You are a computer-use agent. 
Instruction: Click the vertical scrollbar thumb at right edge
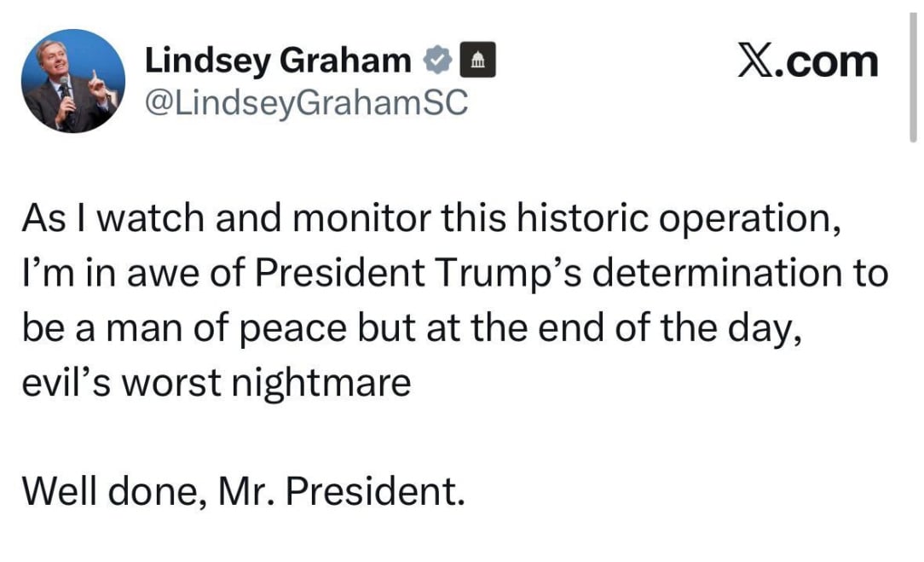[913, 77]
